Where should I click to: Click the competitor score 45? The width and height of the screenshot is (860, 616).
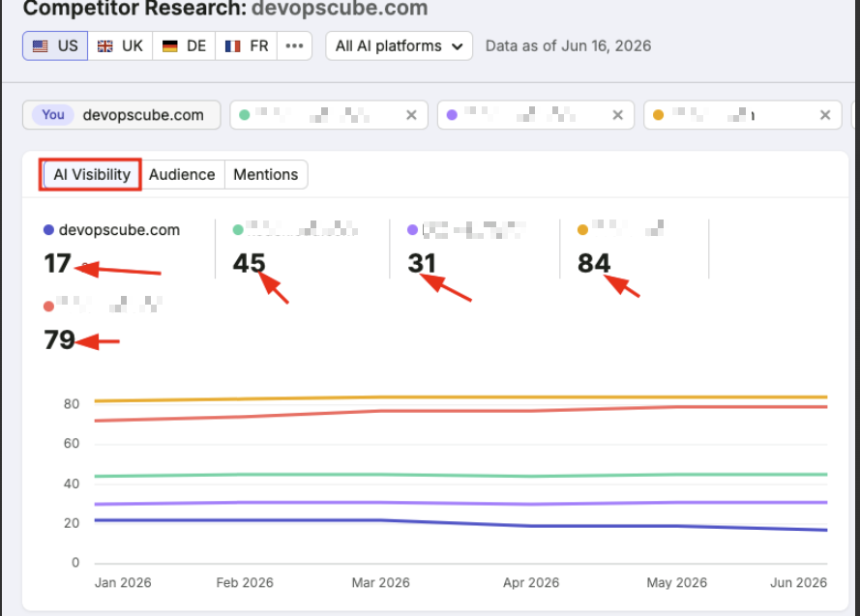click(249, 264)
